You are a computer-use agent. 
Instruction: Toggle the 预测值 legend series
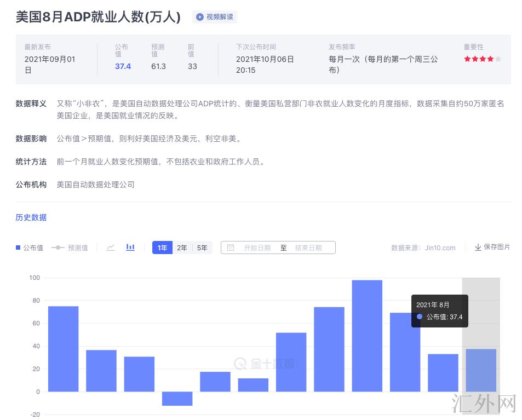pyautogui.click(x=70, y=248)
